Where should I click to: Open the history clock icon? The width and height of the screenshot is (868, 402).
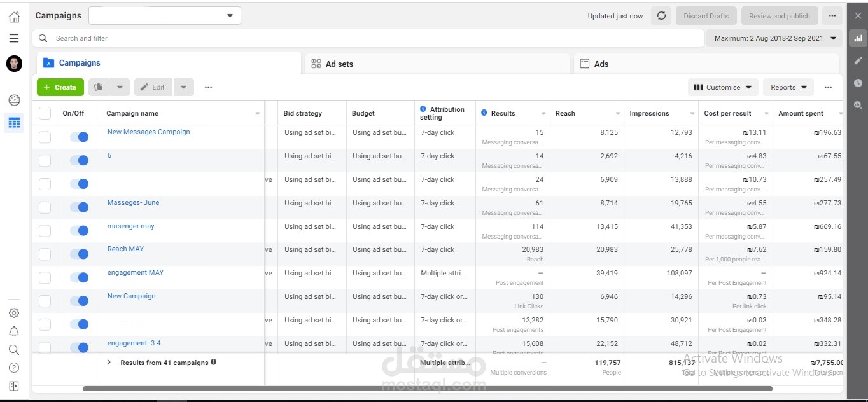(858, 83)
